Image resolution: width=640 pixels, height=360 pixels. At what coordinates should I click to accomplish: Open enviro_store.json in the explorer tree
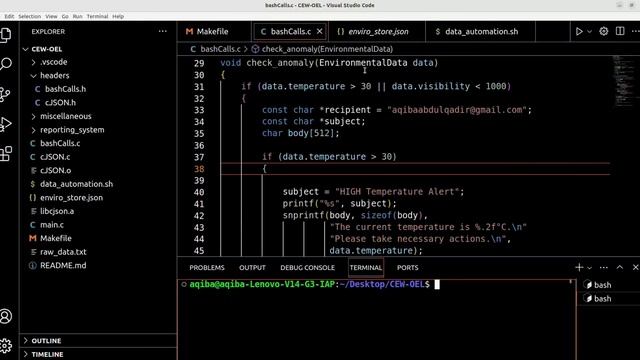(x=98, y=198)
